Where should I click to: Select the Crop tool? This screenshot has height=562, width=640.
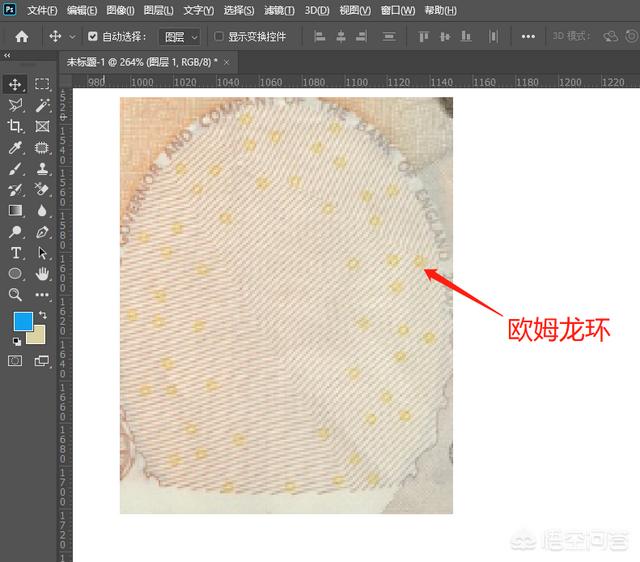tap(16, 126)
